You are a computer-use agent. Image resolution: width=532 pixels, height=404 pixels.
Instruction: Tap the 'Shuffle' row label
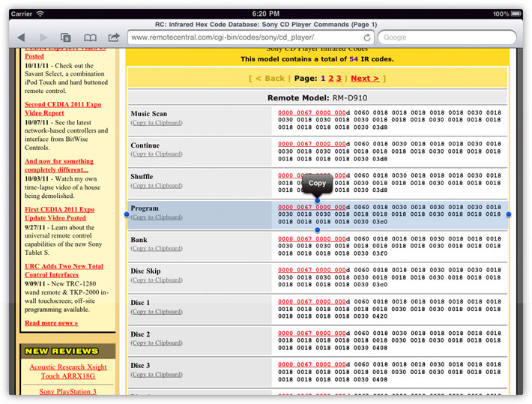click(x=142, y=177)
